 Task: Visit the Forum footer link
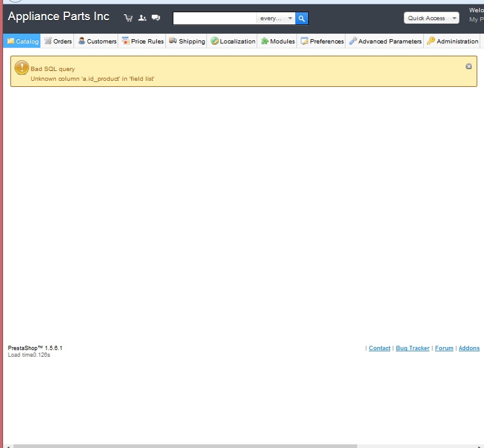pyautogui.click(x=444, y=348)
